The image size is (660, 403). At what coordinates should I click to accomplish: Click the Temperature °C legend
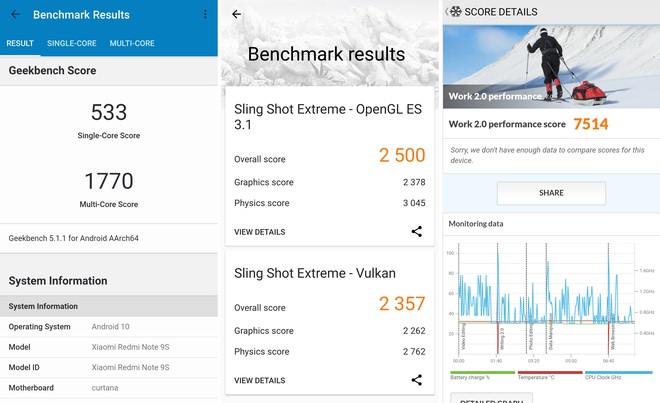[550, 375]
